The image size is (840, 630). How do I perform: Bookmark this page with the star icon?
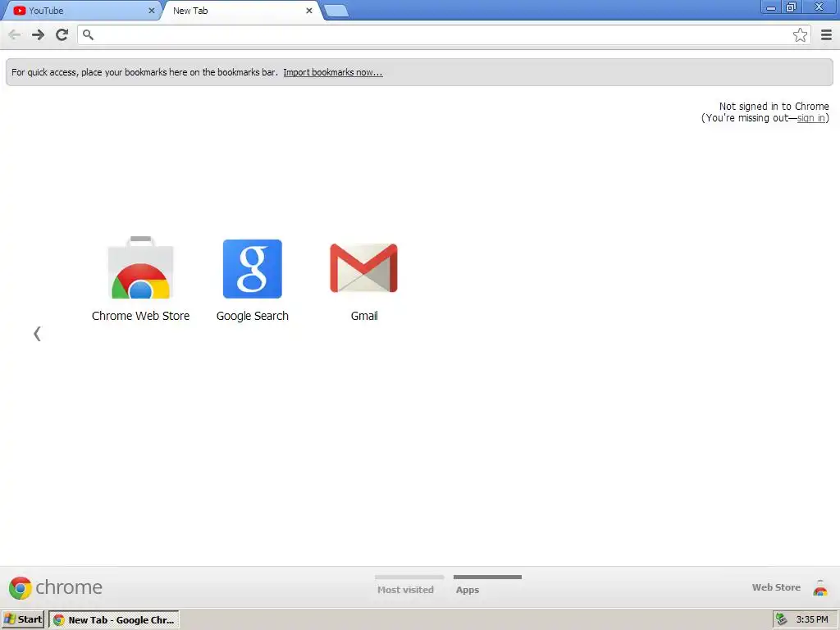click(800, 34)
